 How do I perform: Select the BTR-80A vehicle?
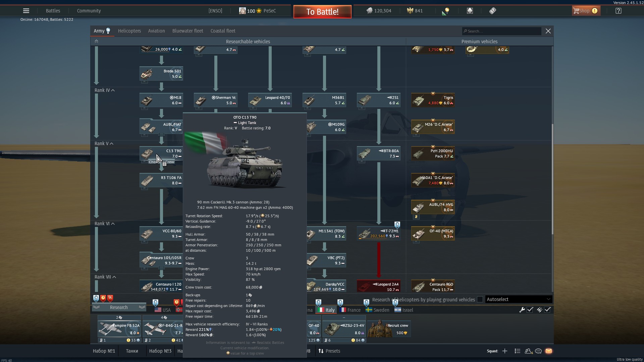tap(379, 154)
